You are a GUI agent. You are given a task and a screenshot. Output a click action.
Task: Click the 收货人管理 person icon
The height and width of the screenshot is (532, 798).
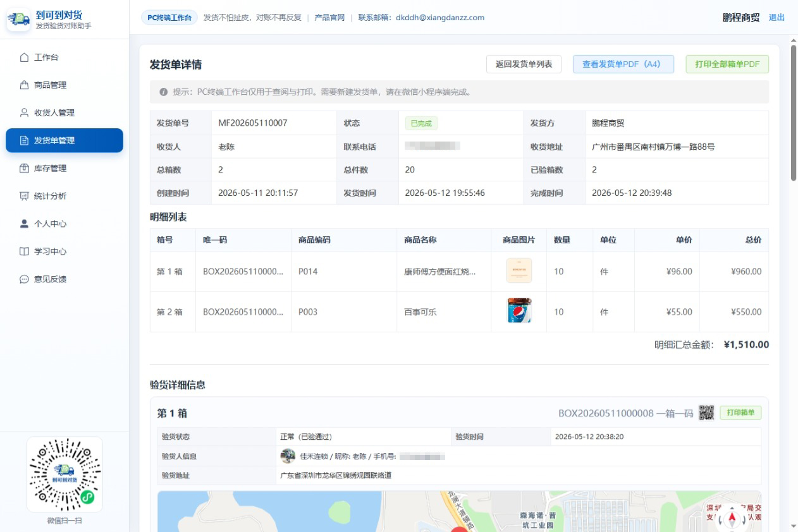[25, 113]
